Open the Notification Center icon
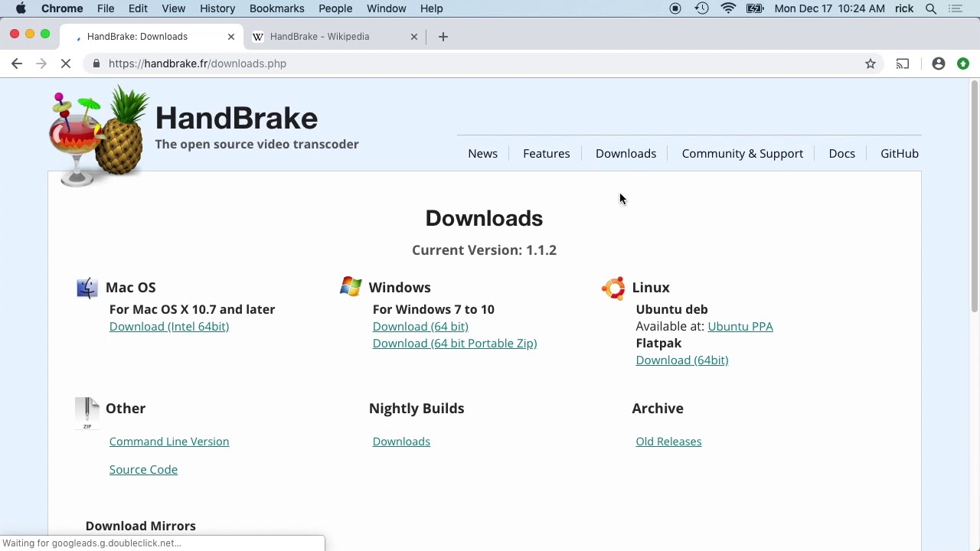Viewport: 980px width, 551px height. click(x=955, y=8)
